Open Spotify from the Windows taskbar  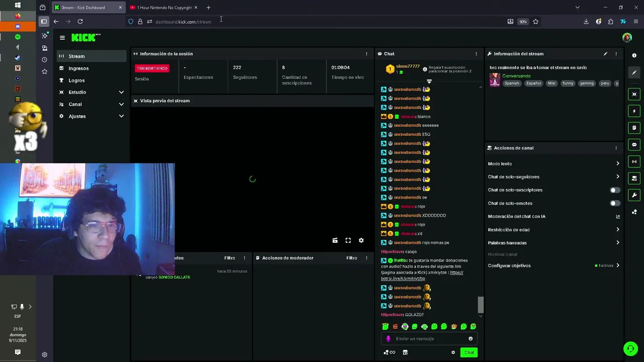coord(18,37)
